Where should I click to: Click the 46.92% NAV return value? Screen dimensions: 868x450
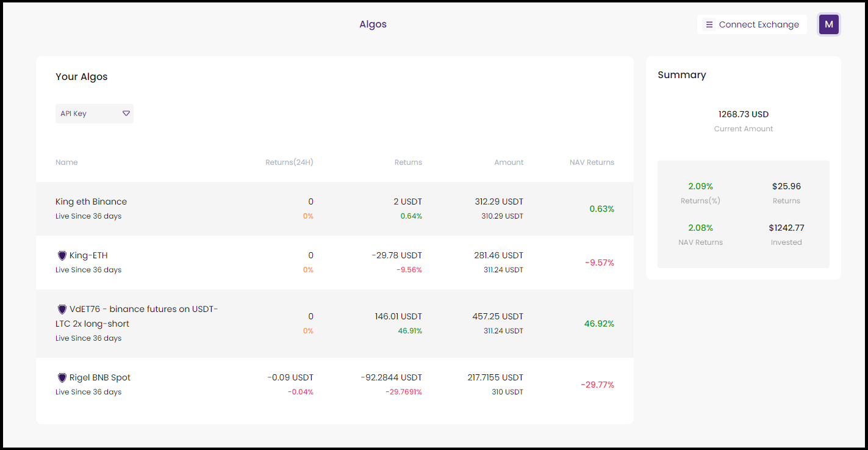pyautogui.click(x=599, y=324)
